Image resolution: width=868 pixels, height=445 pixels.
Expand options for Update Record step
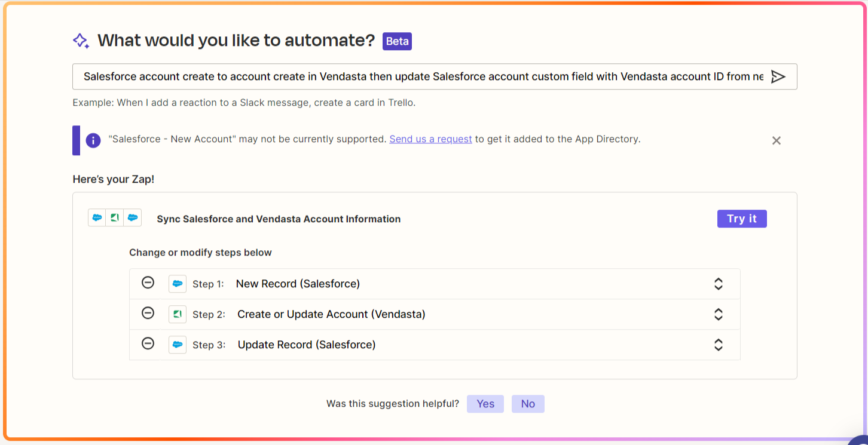point(719,345)
